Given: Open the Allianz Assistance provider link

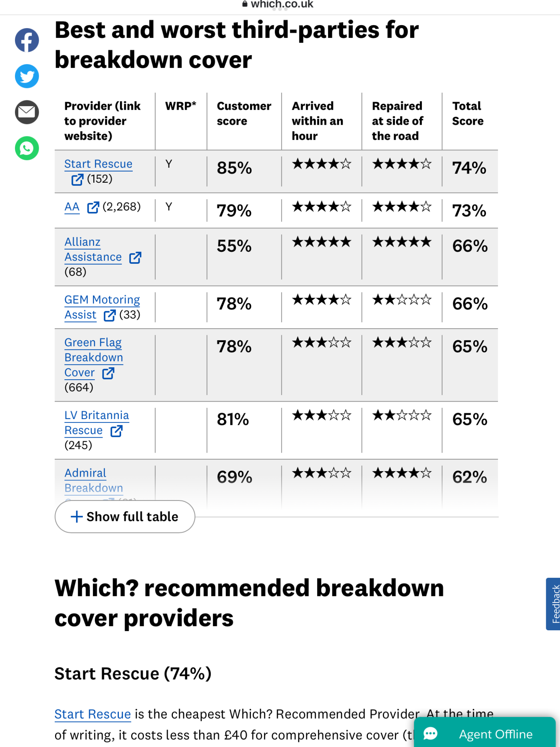Looking at the screenshot, I should (x=93, y=250).
